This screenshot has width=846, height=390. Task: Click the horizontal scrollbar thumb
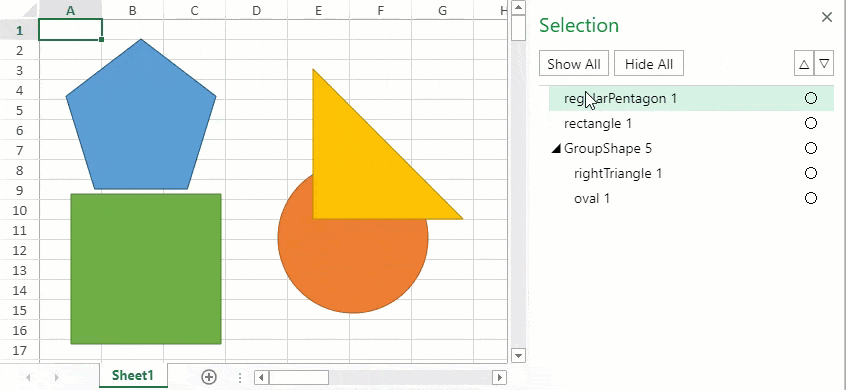click(298, 377)
